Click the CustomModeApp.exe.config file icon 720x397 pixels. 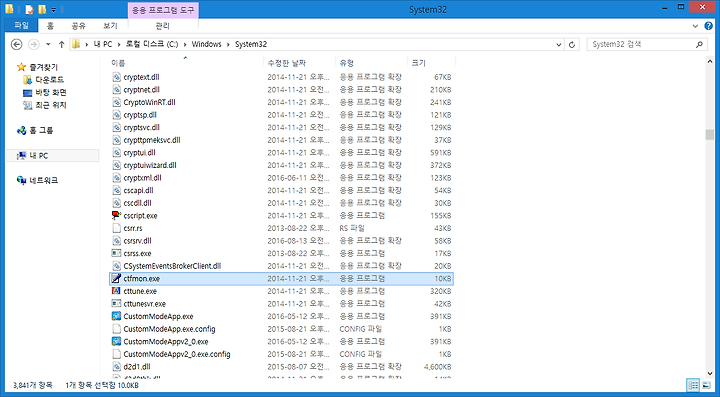tap(116, 329)
